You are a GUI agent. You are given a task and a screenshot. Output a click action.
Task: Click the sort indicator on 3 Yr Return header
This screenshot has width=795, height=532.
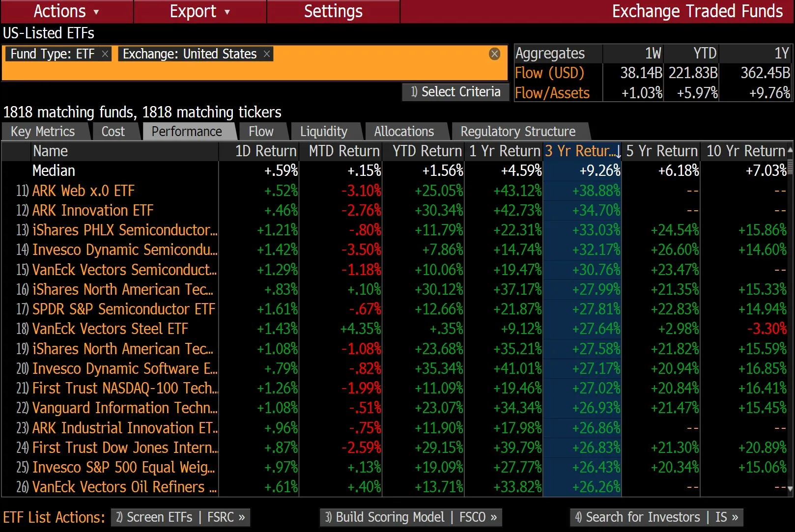point(618,151)
